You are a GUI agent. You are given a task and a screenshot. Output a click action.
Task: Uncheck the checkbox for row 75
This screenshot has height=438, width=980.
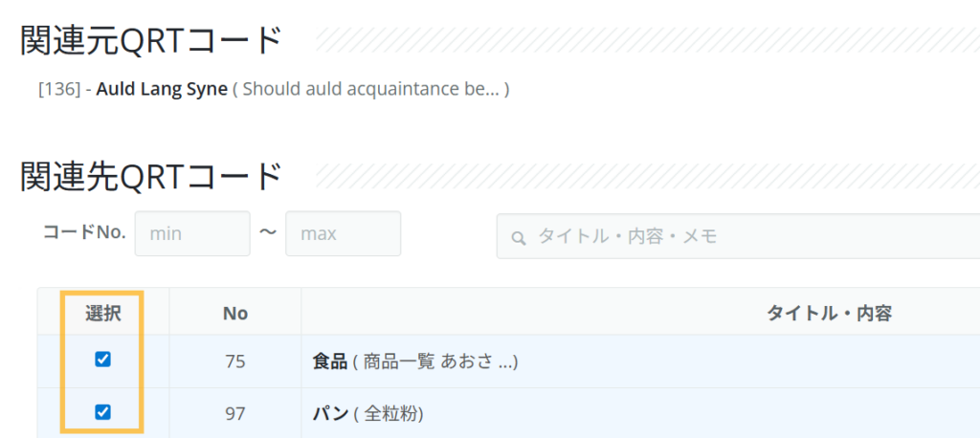point(102,359)
